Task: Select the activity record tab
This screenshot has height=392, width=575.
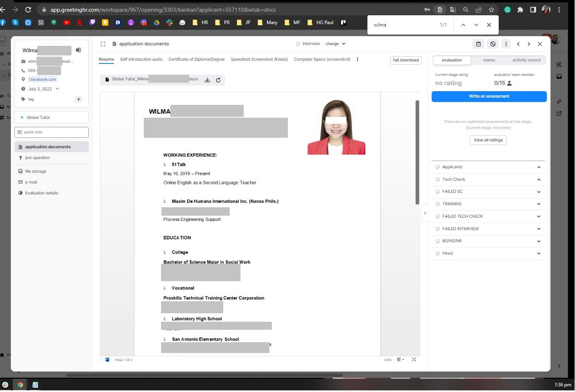Action: [526, 60]
